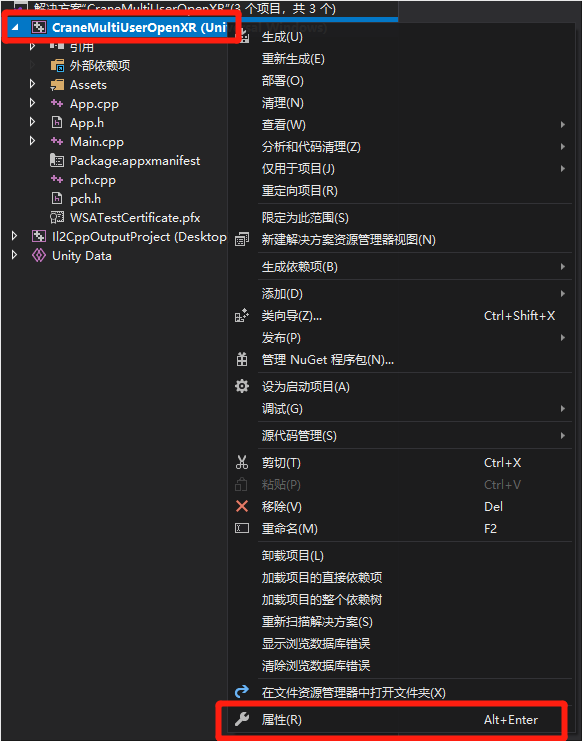Select Package.appxmanifest in the tree
Image resolution: width=582 pixels, height=741 pixels.
135,161
